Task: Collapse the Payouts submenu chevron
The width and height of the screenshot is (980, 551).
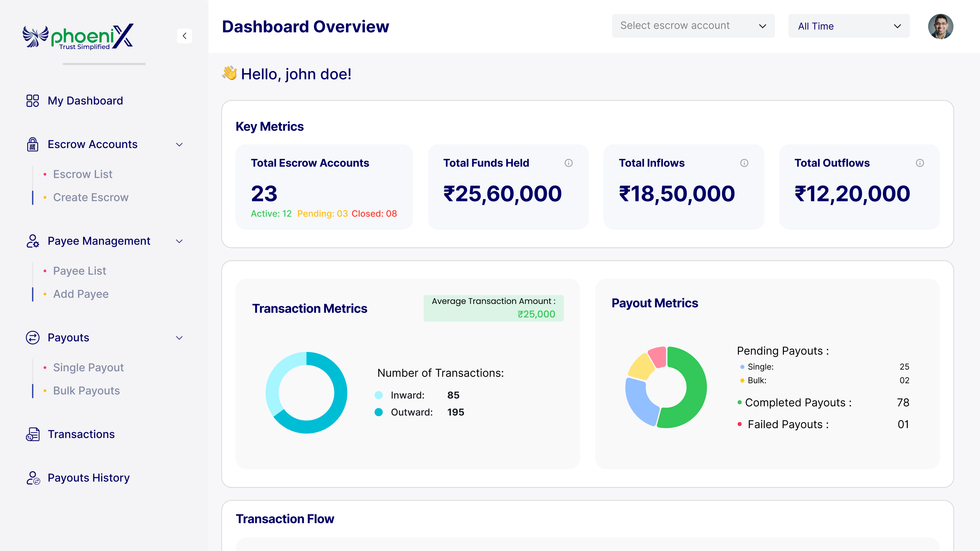Action: click(179, 338)
